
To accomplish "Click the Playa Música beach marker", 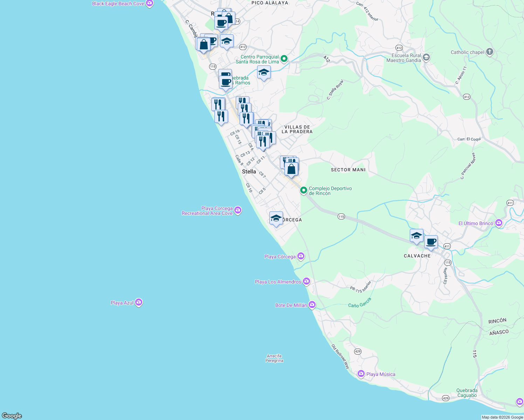I will click(360, 373).
